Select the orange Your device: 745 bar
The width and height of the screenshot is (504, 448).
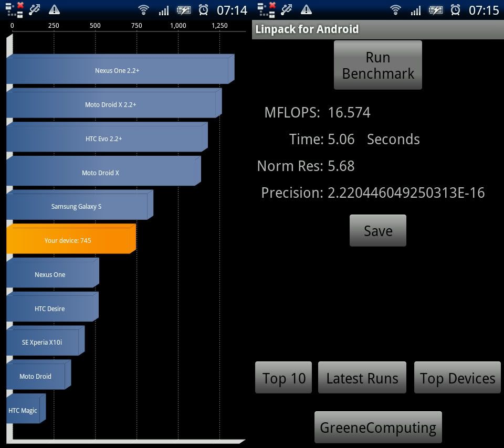[71, 239]
